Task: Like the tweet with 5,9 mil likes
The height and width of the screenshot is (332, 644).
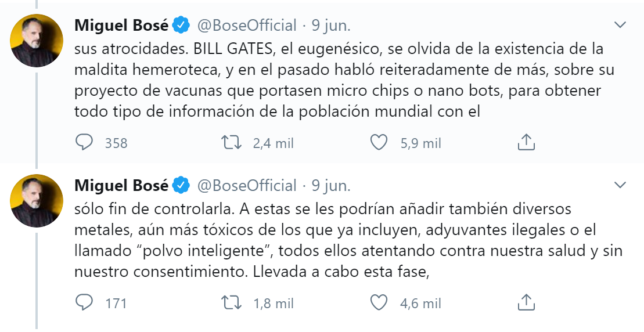Action: (379, 143)
